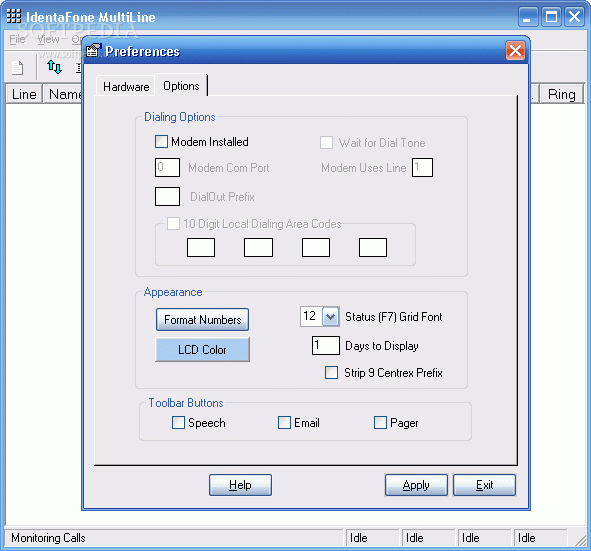This screenshot has width=591, height=551.
Task: Click the Help button
Action: tap(240, 485)
